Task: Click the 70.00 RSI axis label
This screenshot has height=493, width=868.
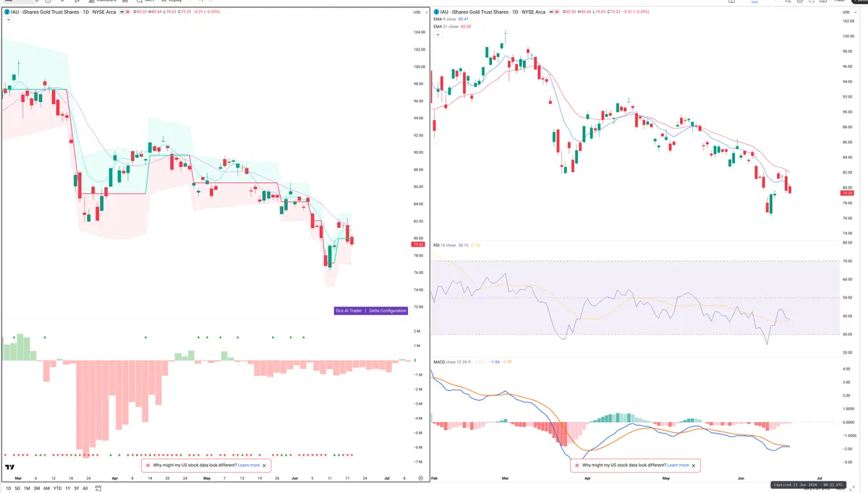Action: (x=848, y=261)
